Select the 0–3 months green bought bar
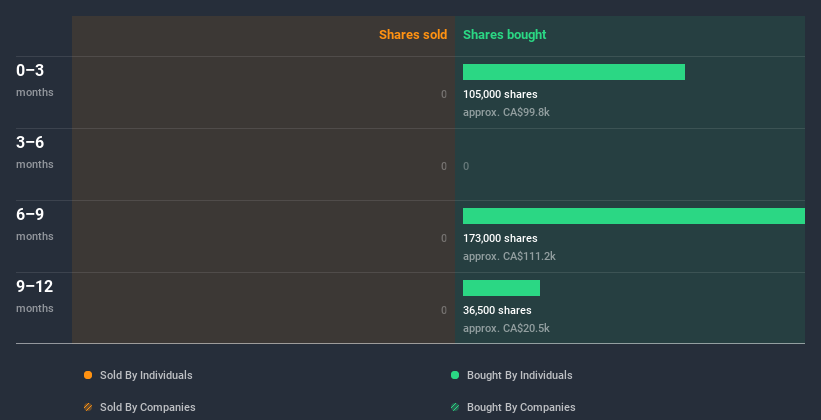 pyautogui.click(x=574, y=72)
